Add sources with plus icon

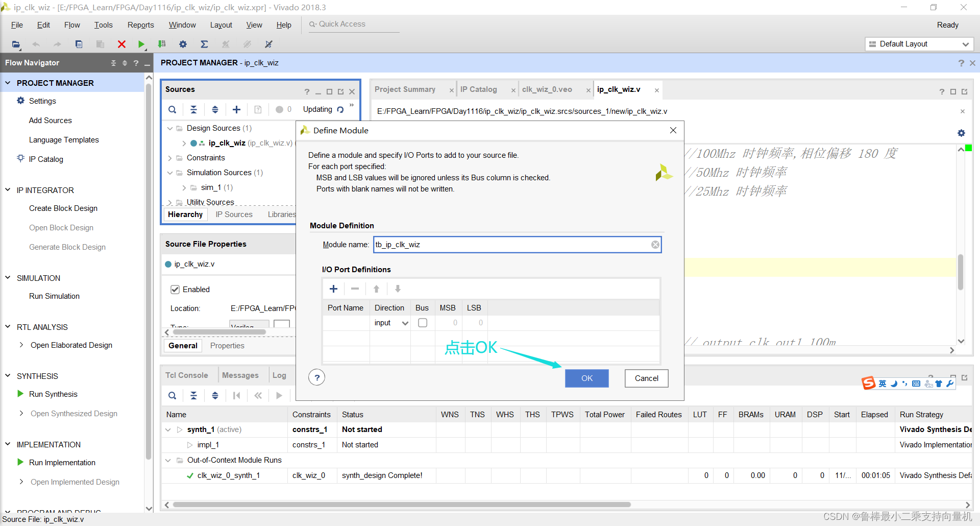coord(236,109)
